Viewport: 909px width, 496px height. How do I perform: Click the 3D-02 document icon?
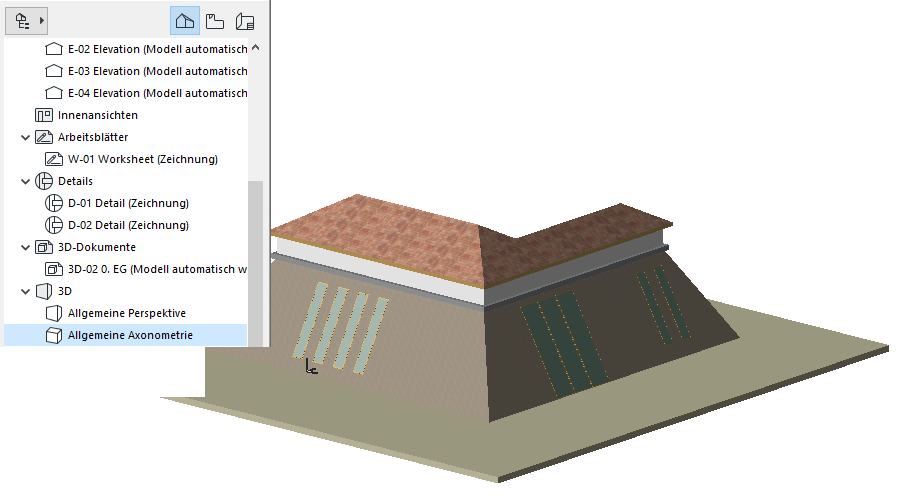pyautogui.click(x=54, y=269)
